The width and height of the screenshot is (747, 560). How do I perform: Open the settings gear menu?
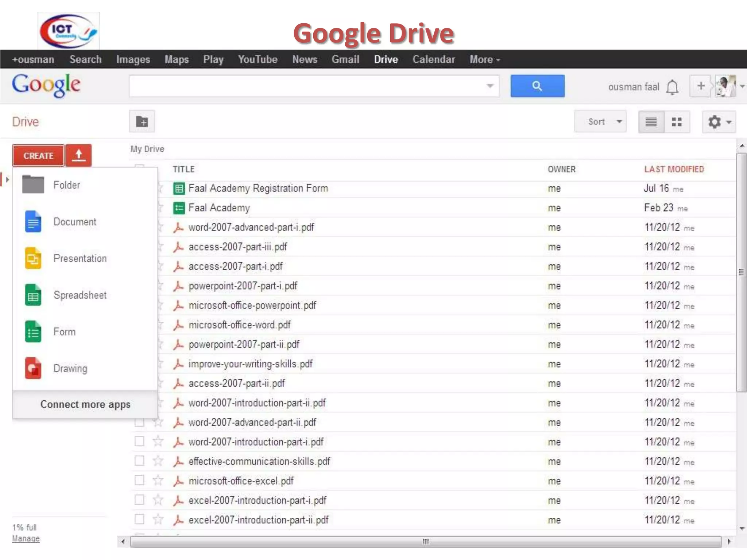pos(719,122)
